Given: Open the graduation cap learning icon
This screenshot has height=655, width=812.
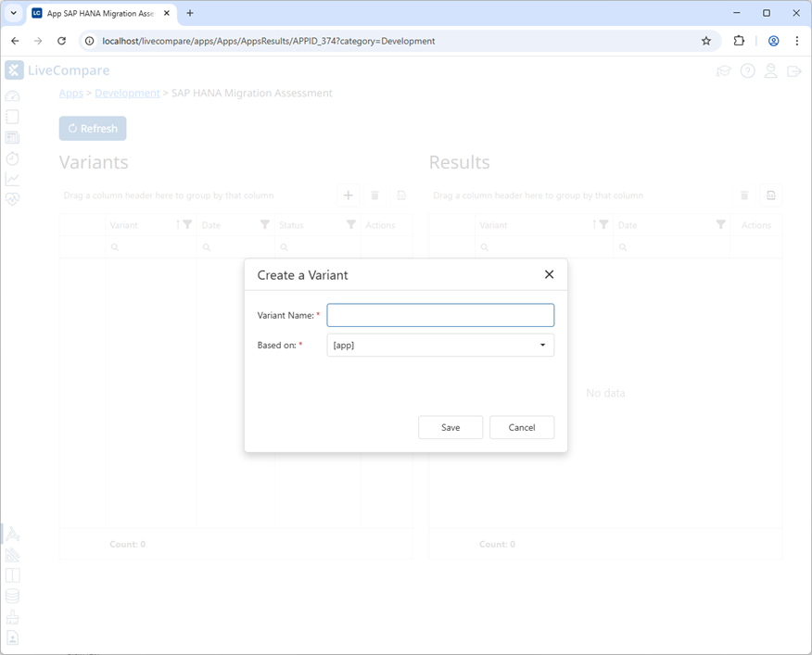Looking at the screenshot, I should [x=723, y=71].
